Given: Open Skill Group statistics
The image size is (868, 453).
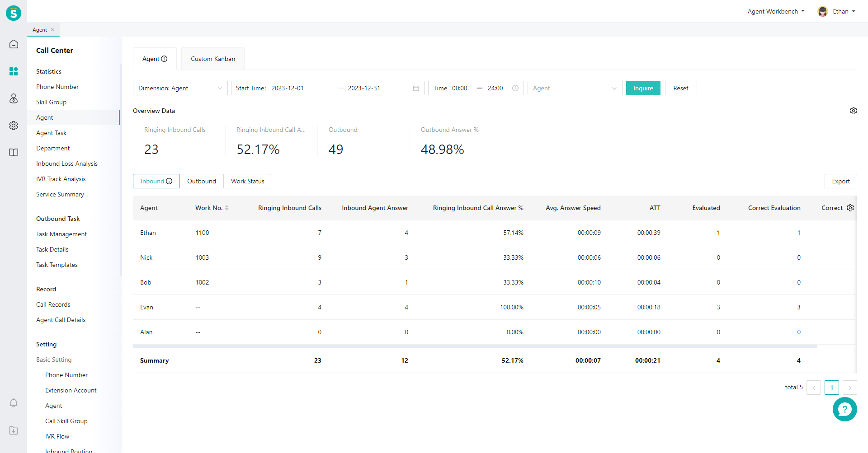Looking at the screenshot, I should [x=51, y=102].
